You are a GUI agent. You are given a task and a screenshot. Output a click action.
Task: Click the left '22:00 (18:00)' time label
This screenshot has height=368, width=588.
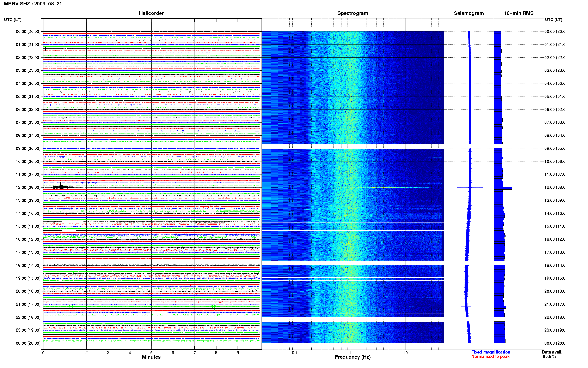coord(28,317)
